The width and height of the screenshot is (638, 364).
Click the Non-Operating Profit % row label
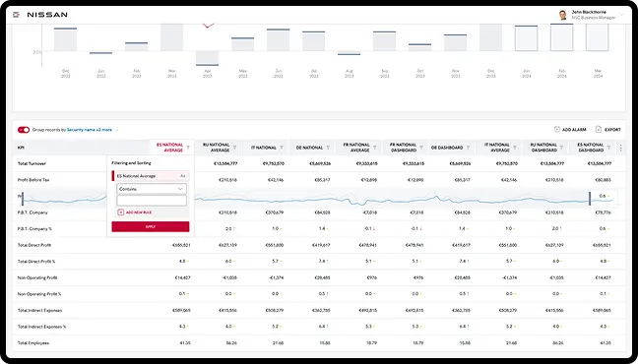point(39,293)
